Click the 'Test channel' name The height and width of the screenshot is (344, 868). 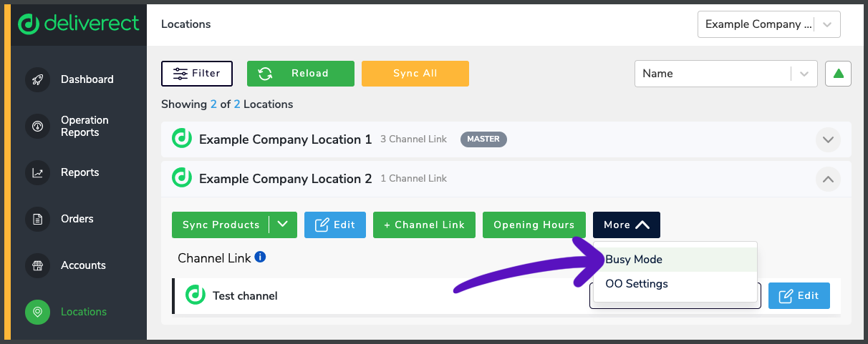(245, 296)
